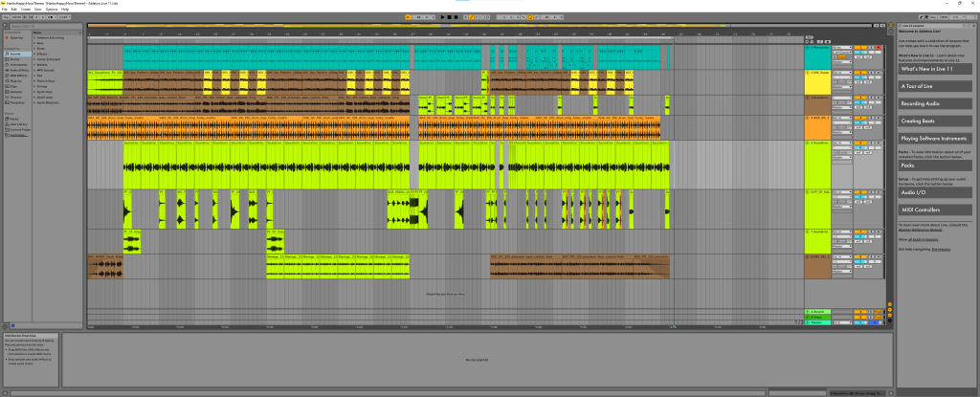Select Sounds in browser categories
This screenshot has height=397, width=980.
click(x=16, y=54)
